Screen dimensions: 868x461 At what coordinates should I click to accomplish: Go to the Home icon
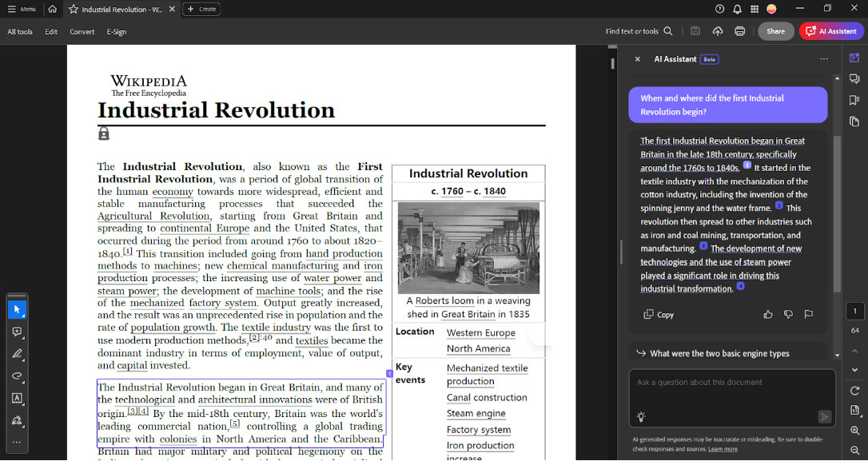coord(52,9)
